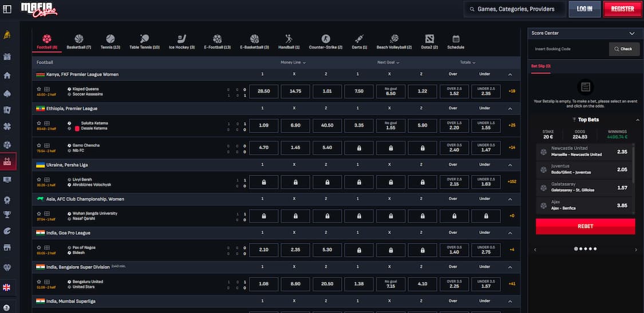Collapse AFC Club Championship Women section

click(509, 199)
